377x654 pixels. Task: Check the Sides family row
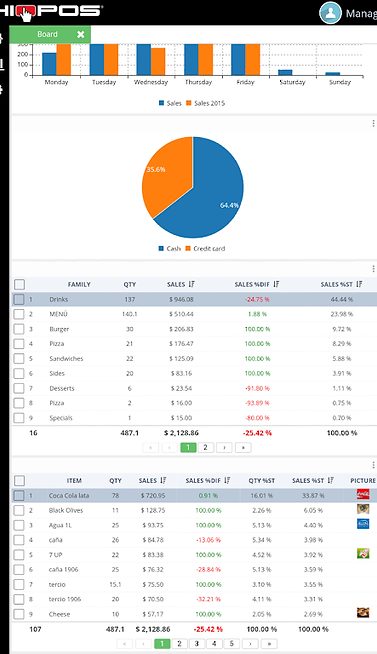pyautogui.click(x=19, y=373)
